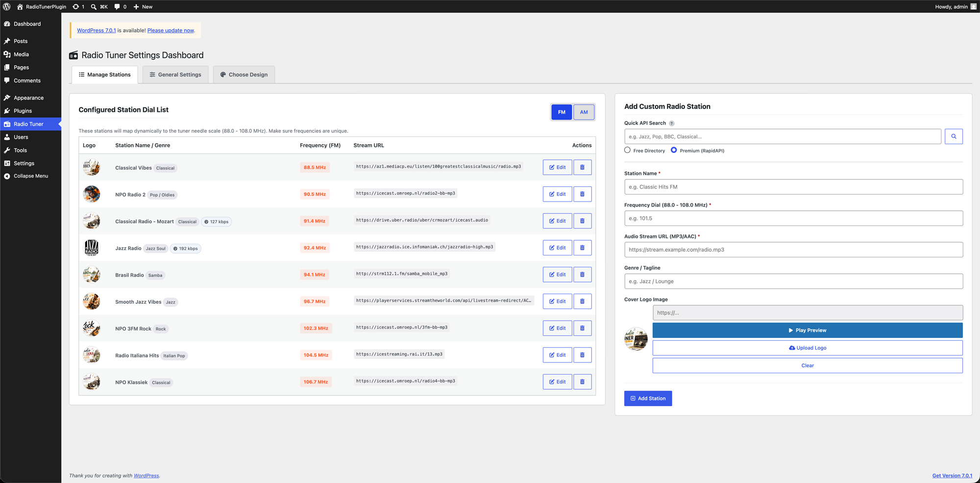Clear the cover logo image
Viewport: 980px width, 483px height.
[x=808, y=366]
